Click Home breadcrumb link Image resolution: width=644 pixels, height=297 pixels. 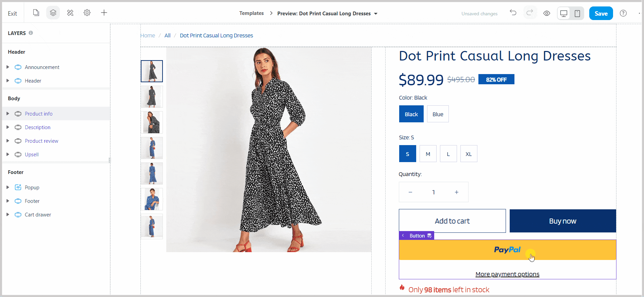(148, 35)
